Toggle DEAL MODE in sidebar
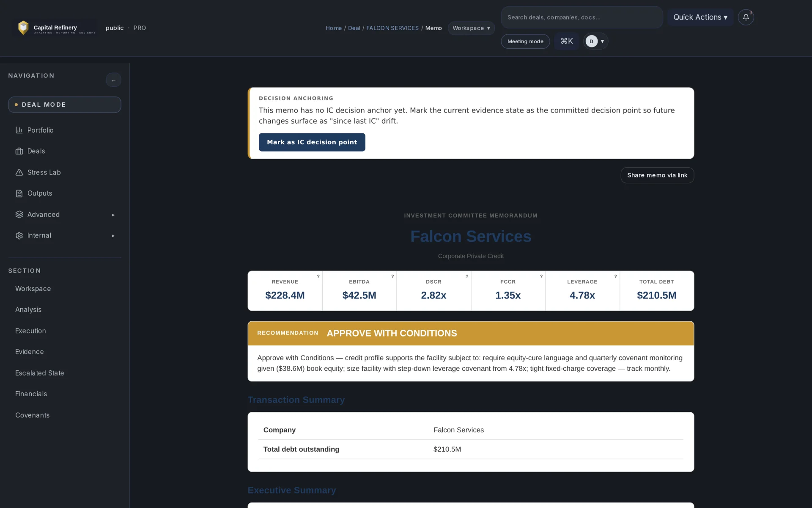This screenshot has height=508, width=812. pyautogui.click(x=65, y=105)
